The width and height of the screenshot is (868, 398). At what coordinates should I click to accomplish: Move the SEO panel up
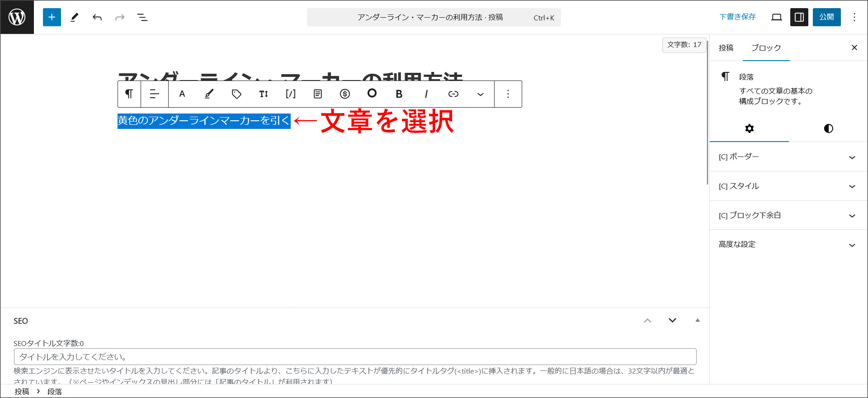click(x=648, y=321)
